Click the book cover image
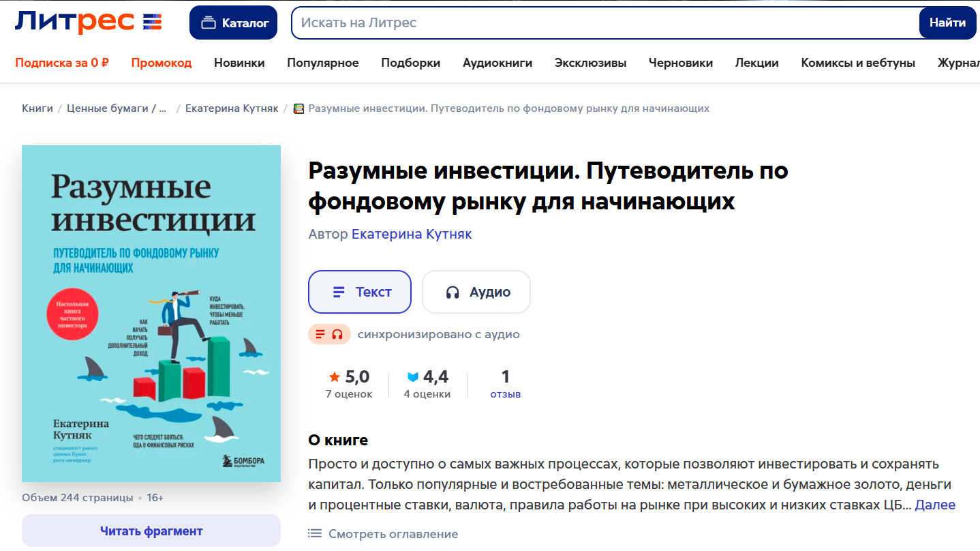Viewport: 980px width, 551px height. pyautogui.click(x=151, y=314)
